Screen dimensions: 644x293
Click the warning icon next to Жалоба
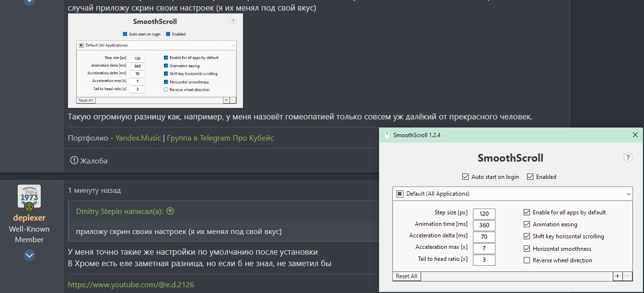pos(74,160)
